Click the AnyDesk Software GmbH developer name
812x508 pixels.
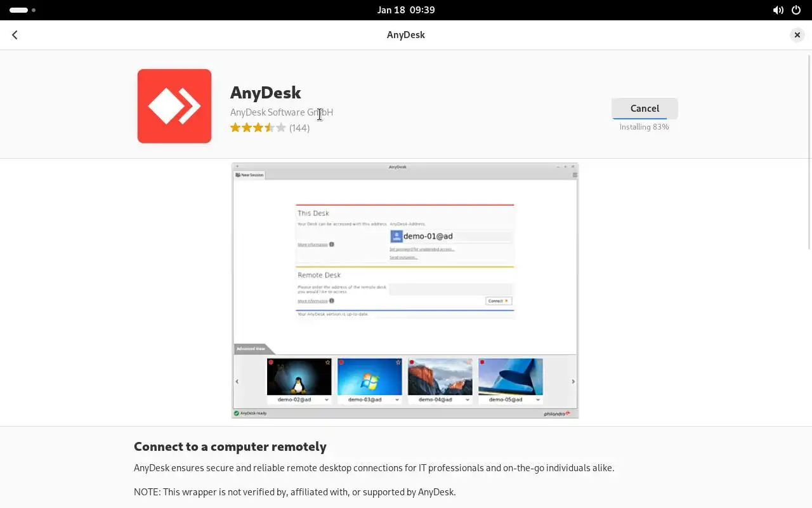click(282, 112)
